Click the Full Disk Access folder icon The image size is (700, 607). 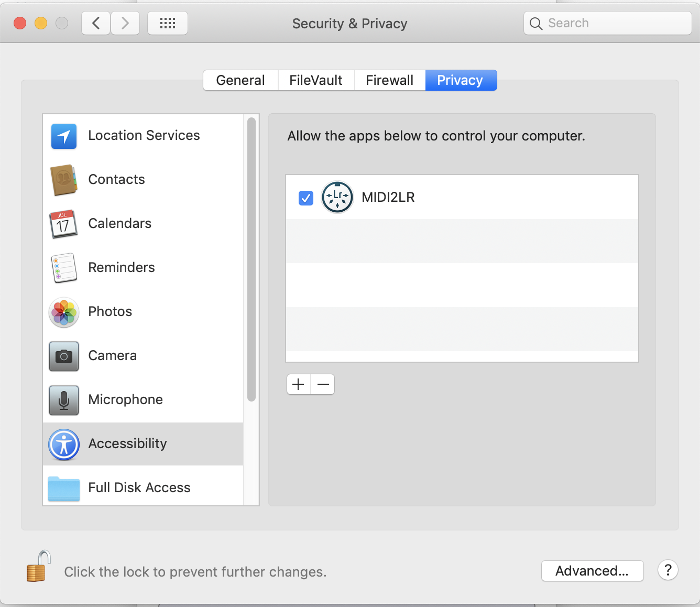tap(64, 488)
